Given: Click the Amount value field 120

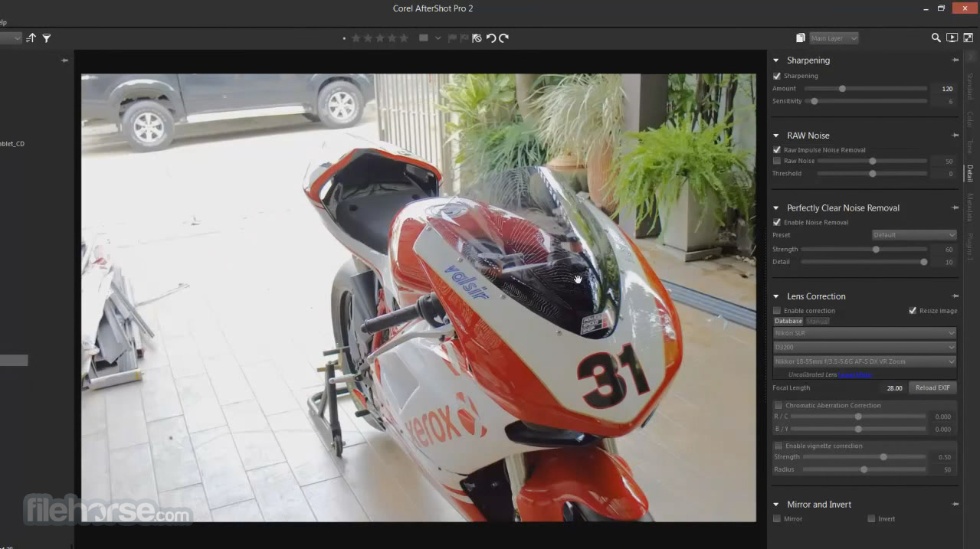Looking at the screenshot, I should (x=943, y=89).
